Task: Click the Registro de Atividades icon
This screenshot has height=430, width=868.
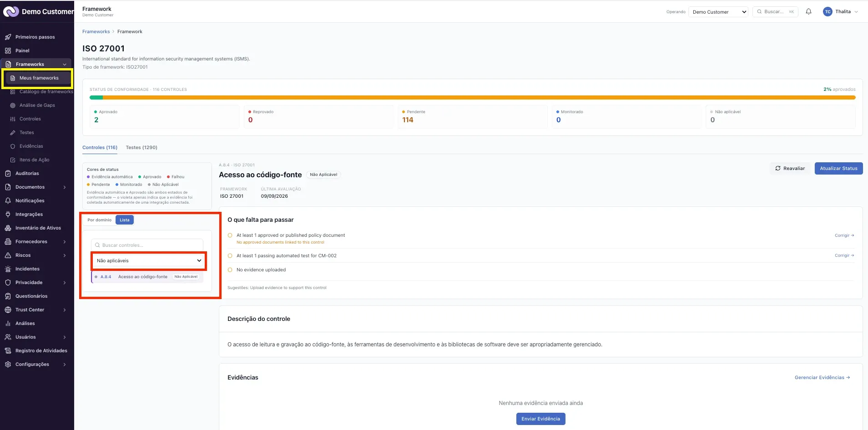Action: pos(8,350)
